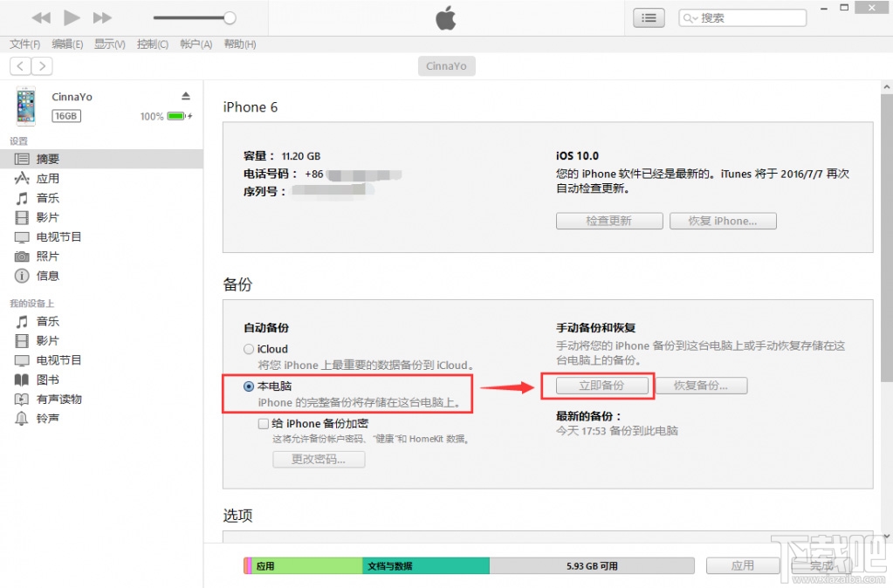
Task: Open the 显示(V) menu
Action: (x=109, y=44)
